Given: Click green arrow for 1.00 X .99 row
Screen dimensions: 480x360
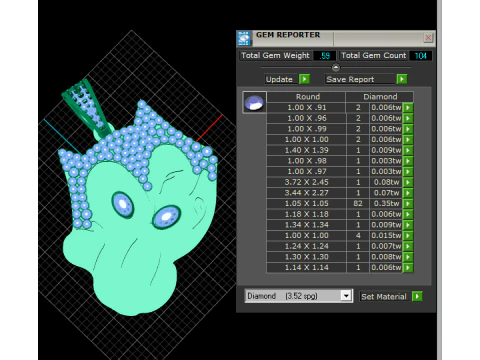Looking at the screenshot, I should coord(408,129).
